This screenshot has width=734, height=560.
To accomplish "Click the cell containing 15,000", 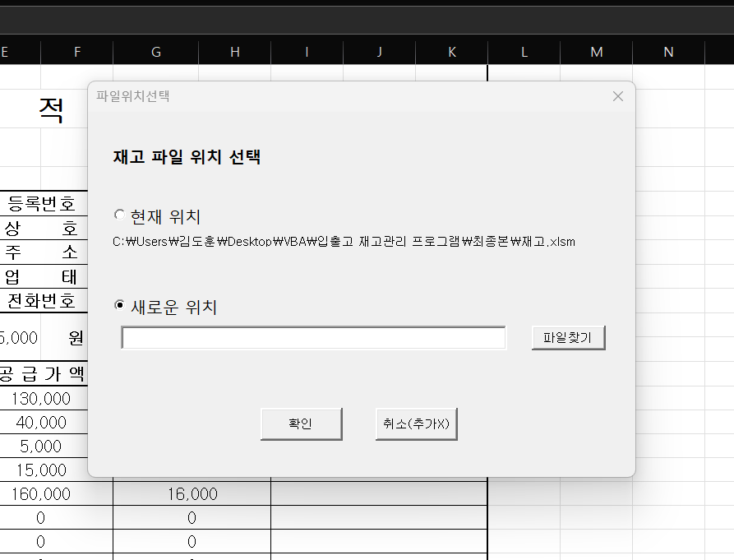I will point(44,470).
